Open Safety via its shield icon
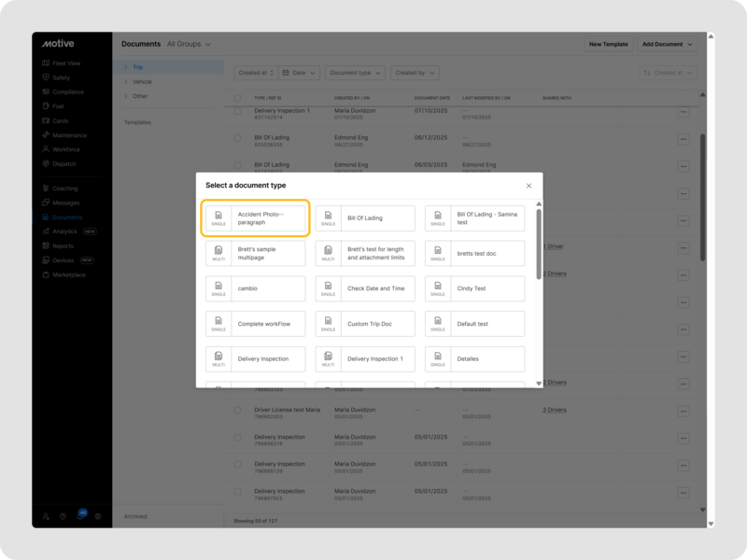Viewport: 747px width, 560px height. pos(46,77)
